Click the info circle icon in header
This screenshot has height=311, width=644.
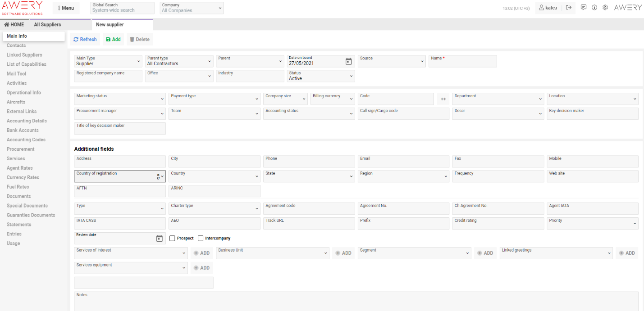tap(594, 8)
